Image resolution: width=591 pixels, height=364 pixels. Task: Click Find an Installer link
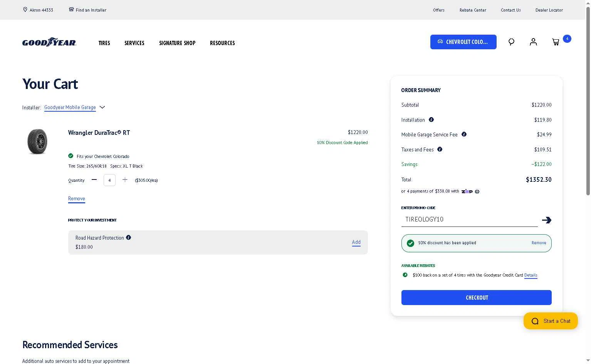(91, 10)
